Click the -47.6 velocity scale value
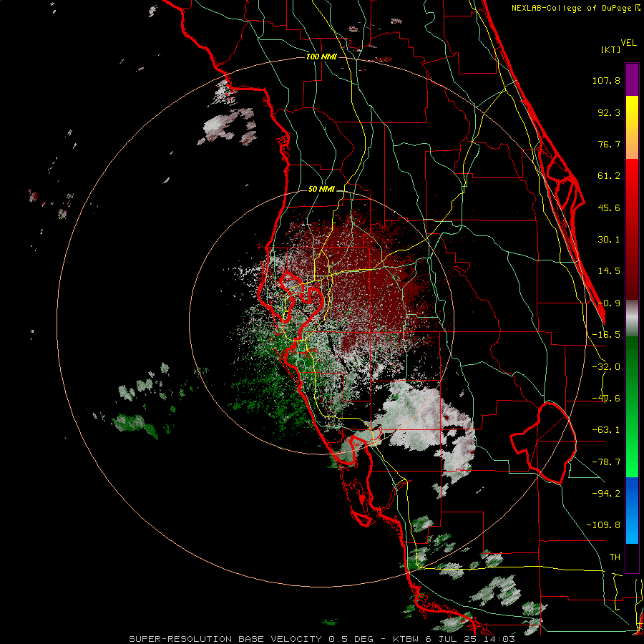This screenshot has width=644, height=644. [606, 399]
